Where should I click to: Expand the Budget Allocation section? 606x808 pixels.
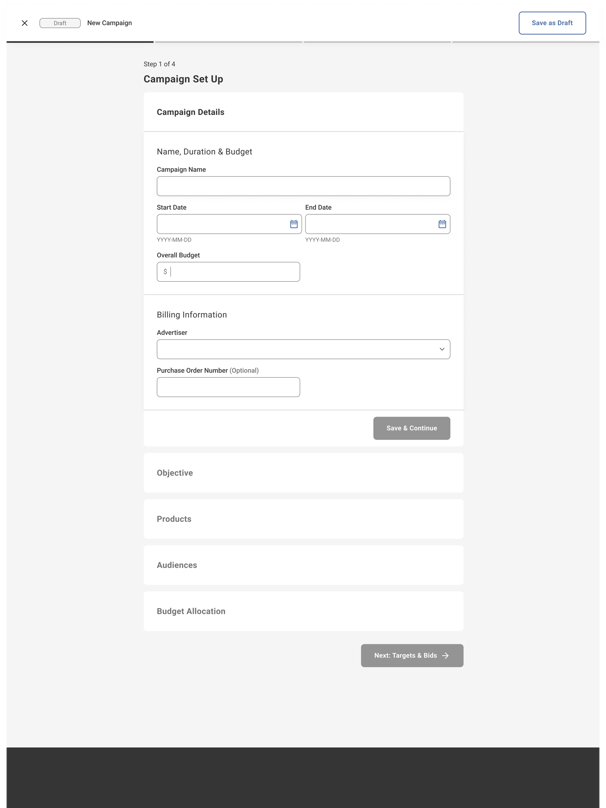(304, 611)
